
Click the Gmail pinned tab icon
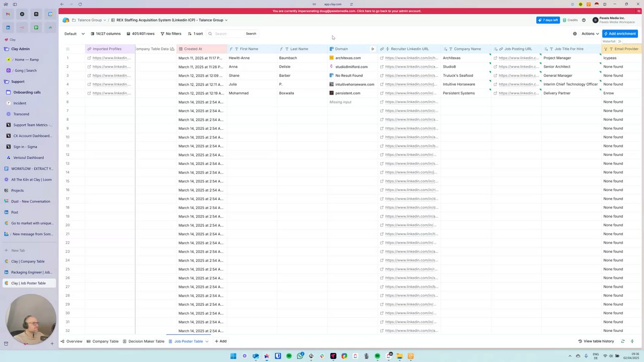tap(8, 14)
